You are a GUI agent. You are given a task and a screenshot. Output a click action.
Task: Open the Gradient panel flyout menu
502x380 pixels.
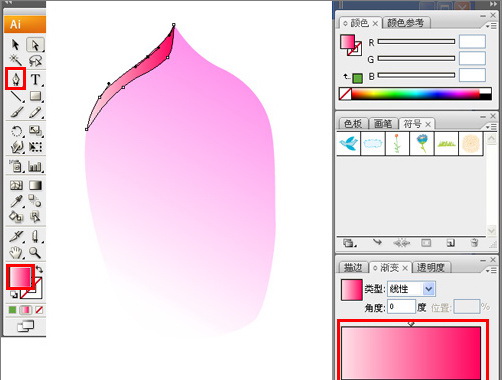(x=491, y=270)
